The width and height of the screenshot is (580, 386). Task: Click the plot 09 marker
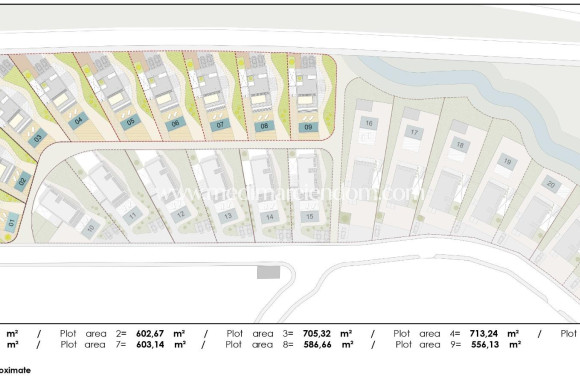(x=308, y=128)
